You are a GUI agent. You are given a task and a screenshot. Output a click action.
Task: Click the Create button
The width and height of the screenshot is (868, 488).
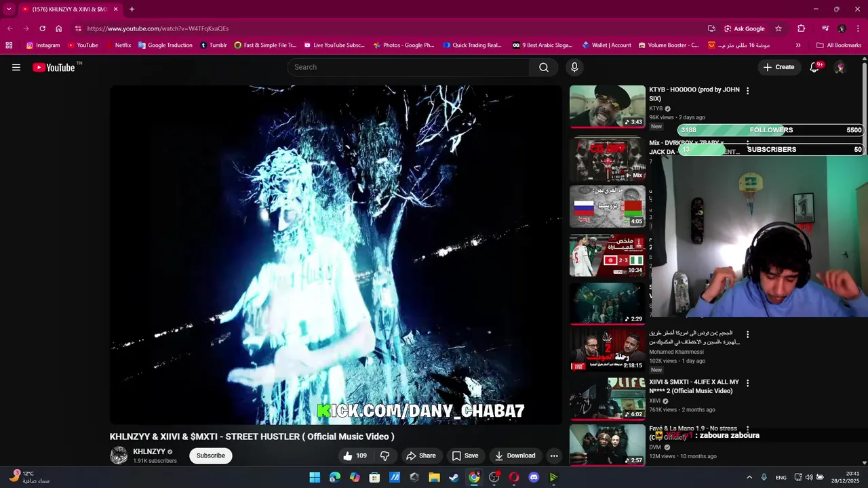click(x=778, y=67)
